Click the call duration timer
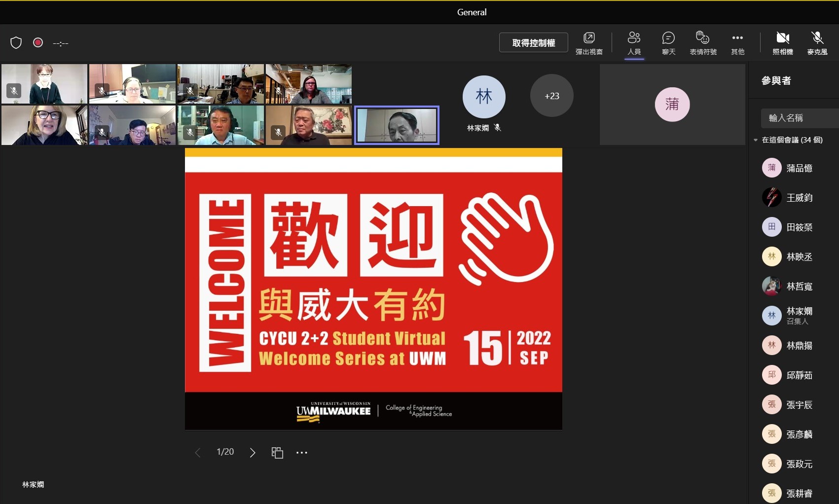The width and height of the screenshot is (839, 504). 61,43
